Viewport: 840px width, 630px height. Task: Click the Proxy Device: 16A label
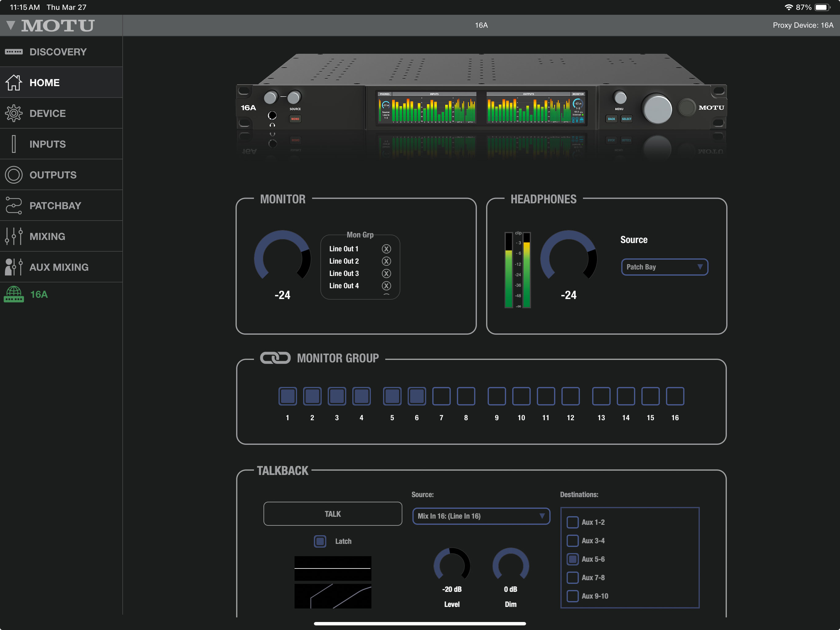tap(803, 25)
